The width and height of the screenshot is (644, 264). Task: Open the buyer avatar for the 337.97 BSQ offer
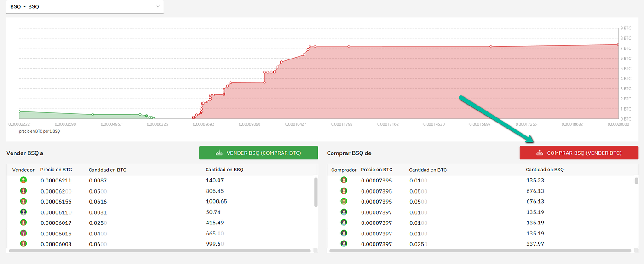344,244
